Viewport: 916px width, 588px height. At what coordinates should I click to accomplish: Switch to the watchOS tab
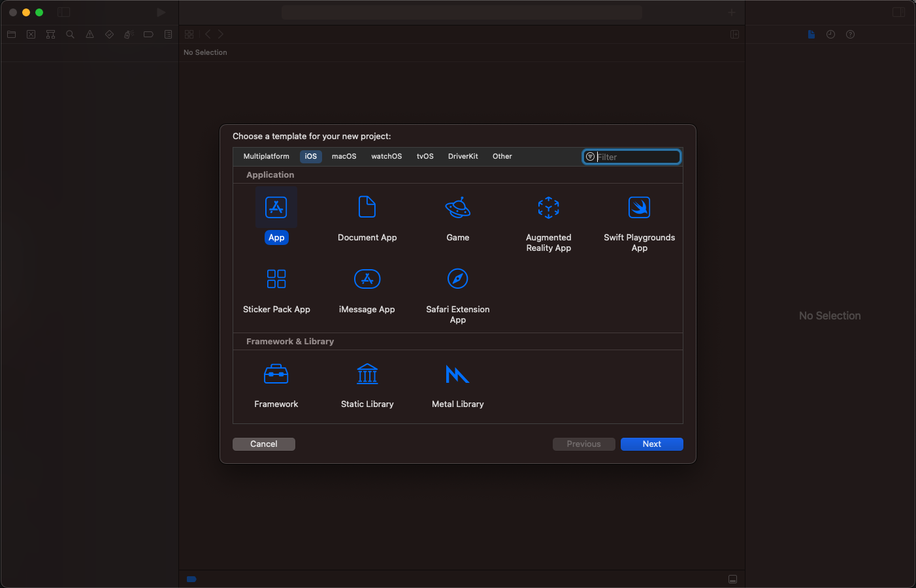387,157
